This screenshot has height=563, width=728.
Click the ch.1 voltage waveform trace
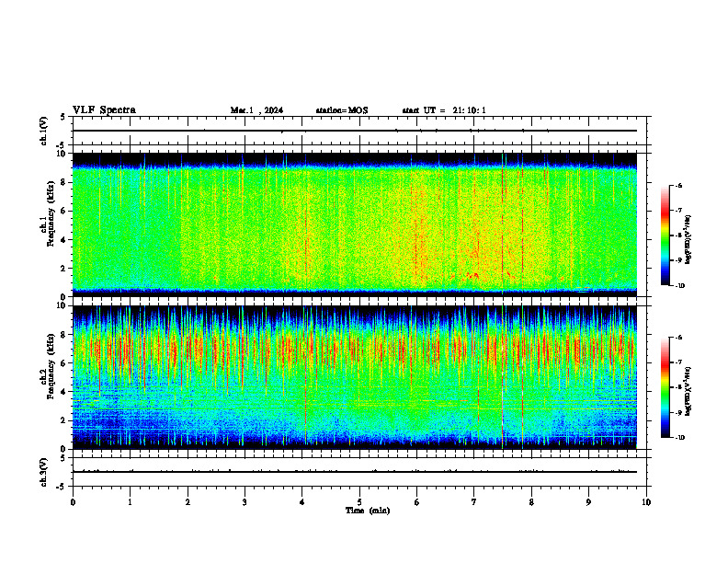click(355, 131)
